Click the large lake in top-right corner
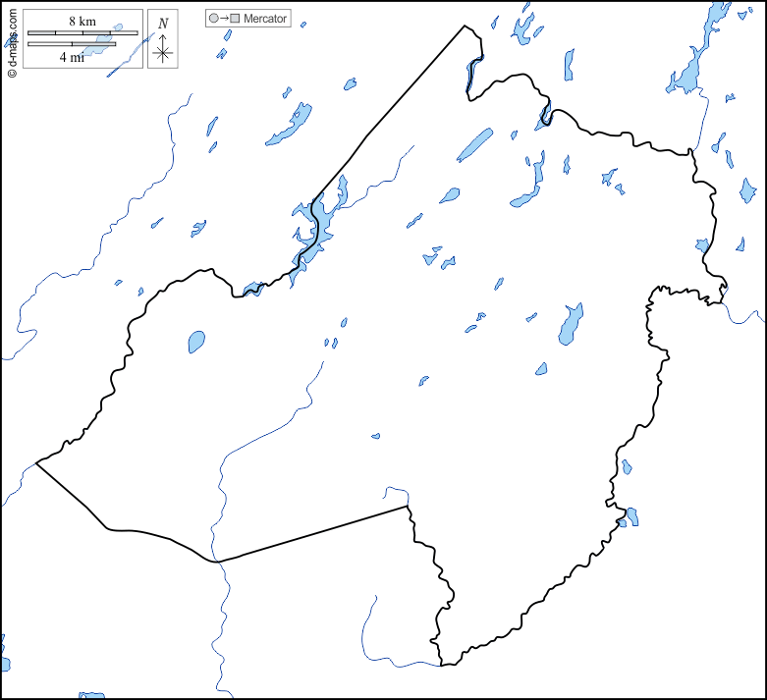 click(x=687, y=71)
